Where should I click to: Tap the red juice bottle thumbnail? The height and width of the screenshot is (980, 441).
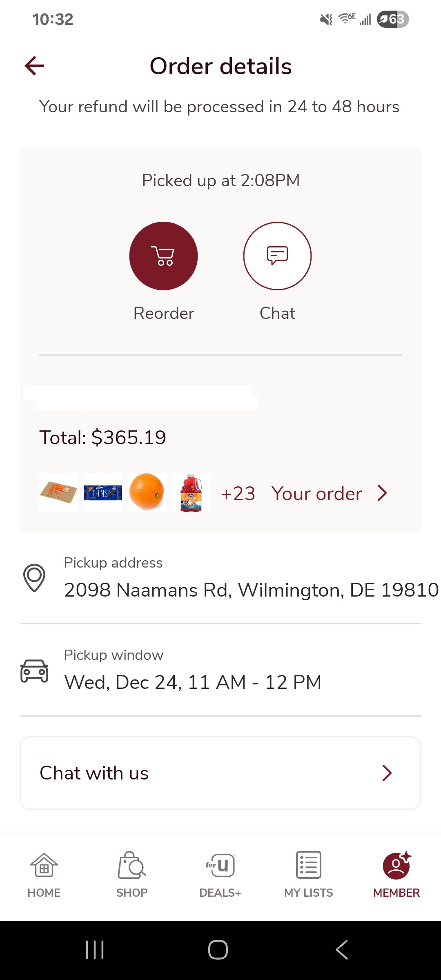(191, 493)
